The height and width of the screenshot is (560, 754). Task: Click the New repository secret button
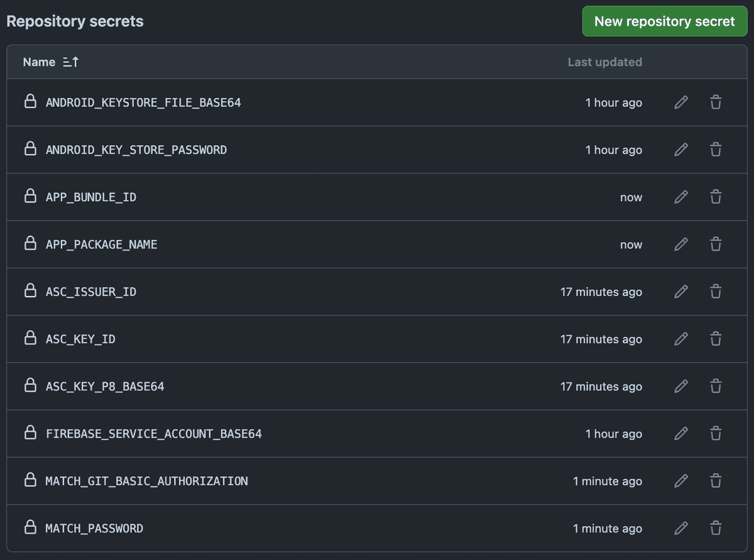664,21
